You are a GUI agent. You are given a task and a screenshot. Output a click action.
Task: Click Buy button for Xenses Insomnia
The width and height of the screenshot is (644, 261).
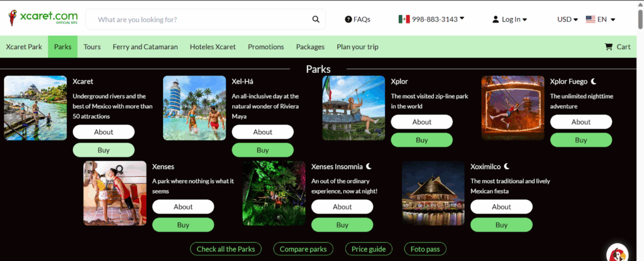click(342, 225)
